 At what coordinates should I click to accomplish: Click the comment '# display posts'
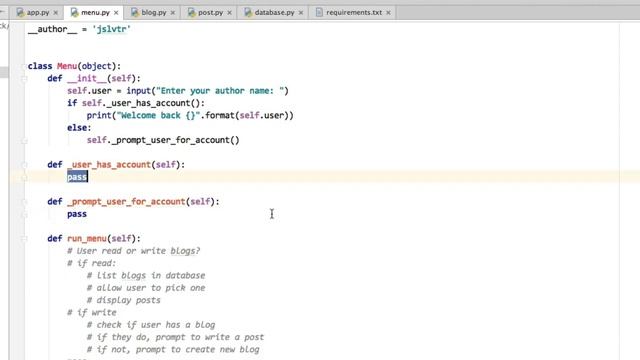pos(124,300)
